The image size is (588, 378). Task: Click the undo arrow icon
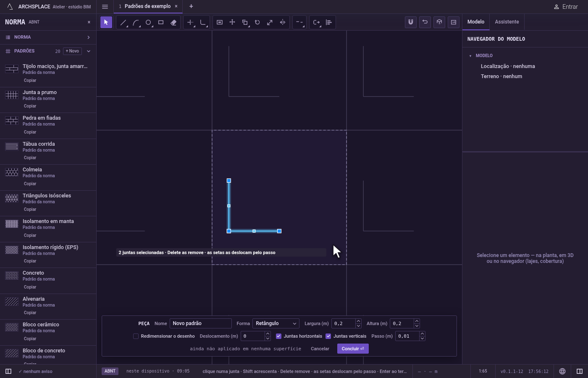(x=425, y=22)
